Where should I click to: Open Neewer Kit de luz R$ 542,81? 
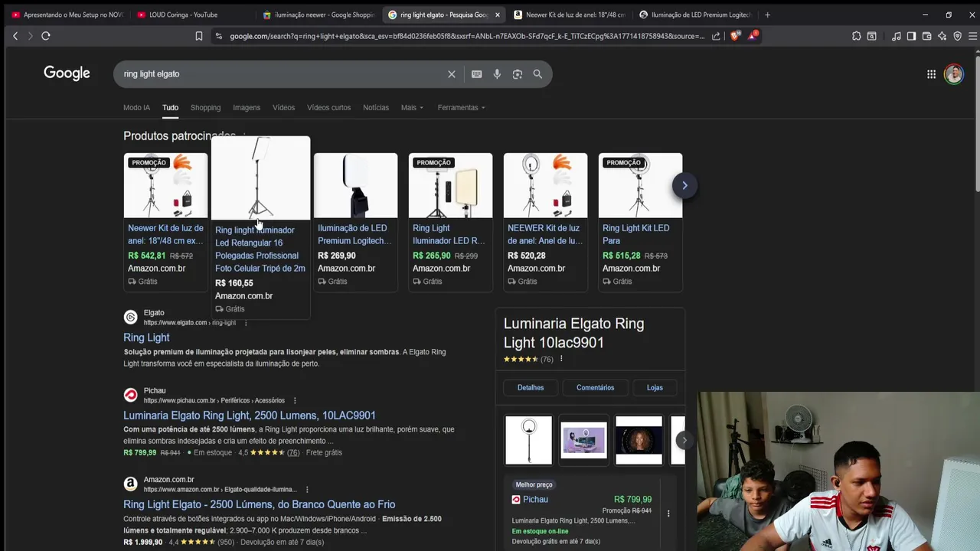[165, 222]
